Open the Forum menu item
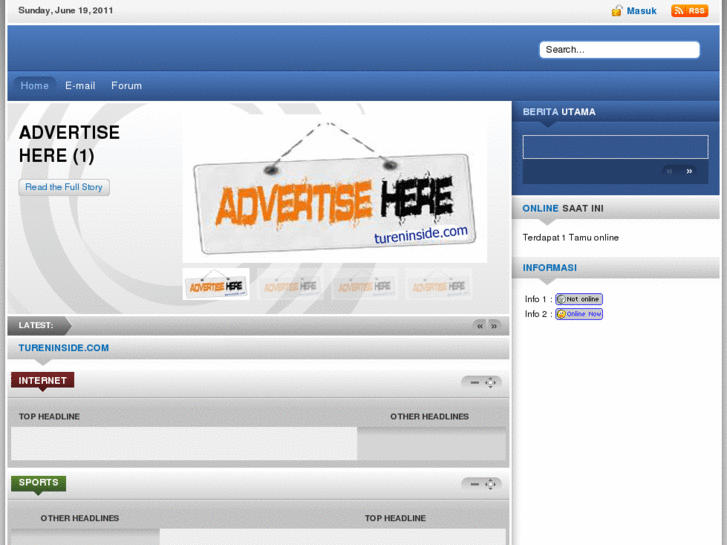 [126, 86]
